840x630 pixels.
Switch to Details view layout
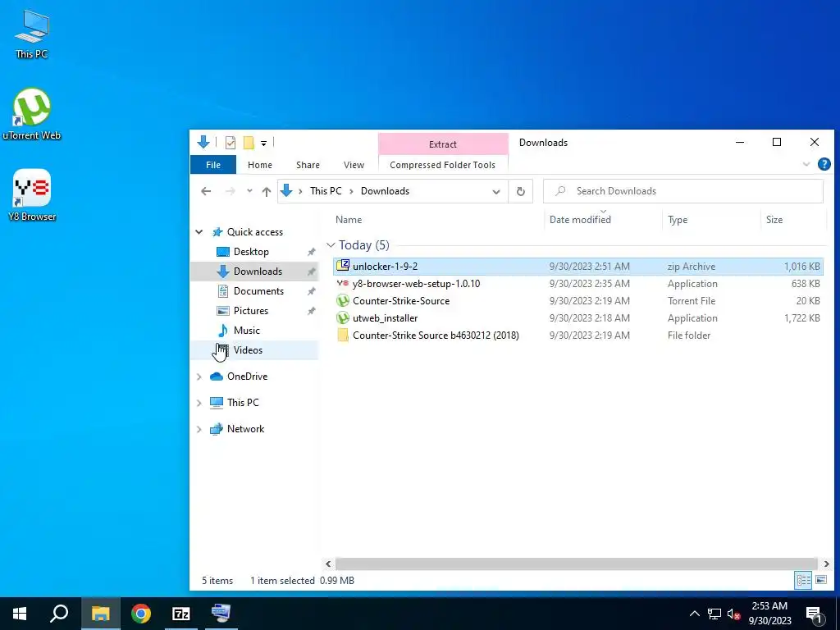point(802,580)
